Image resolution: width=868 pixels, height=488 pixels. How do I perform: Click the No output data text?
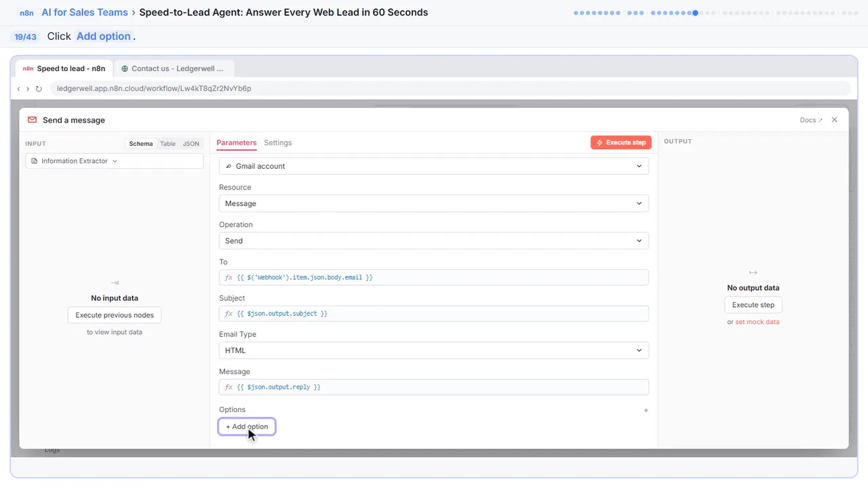[753, 288]
